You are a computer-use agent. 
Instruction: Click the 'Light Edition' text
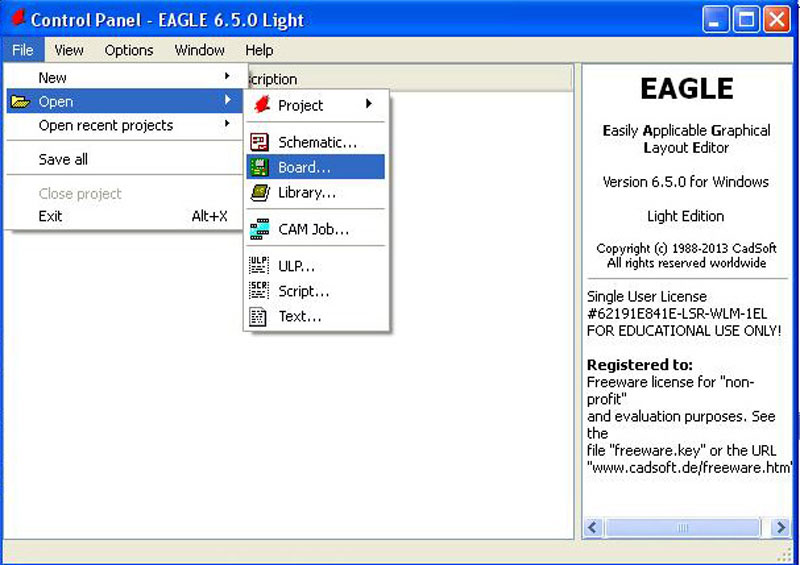click(685, 216)
